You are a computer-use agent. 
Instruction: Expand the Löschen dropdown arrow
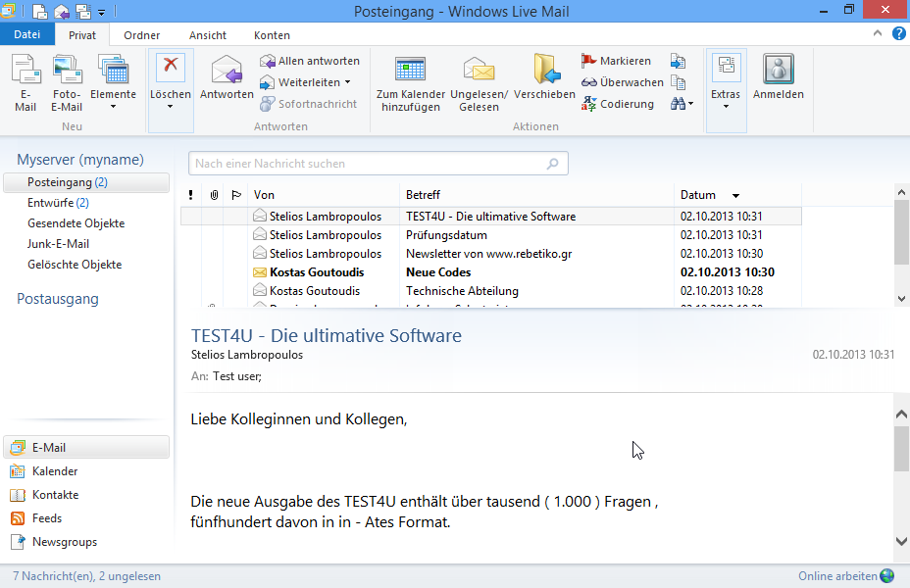170,107
